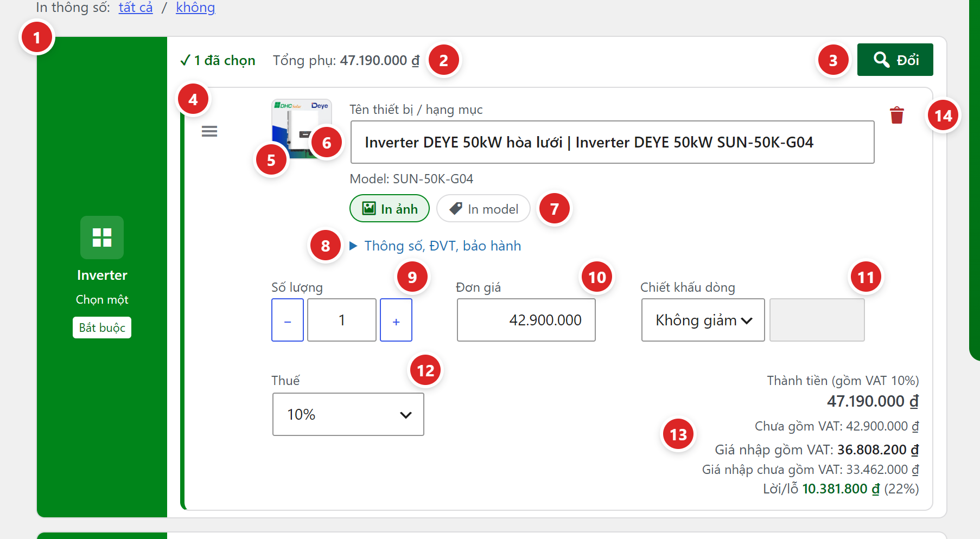
Task: Click the 'không' print specs link
Action: (195, 8)
